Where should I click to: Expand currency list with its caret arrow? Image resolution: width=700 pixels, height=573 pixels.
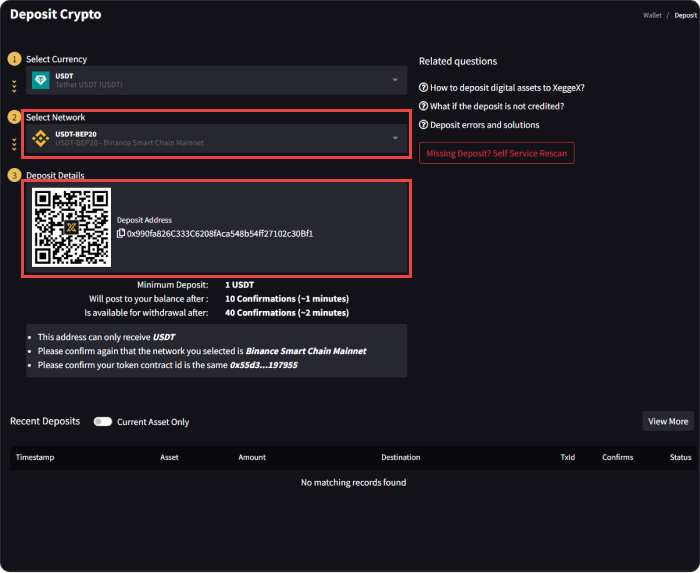pyautogui.click(x=395, y=80)
